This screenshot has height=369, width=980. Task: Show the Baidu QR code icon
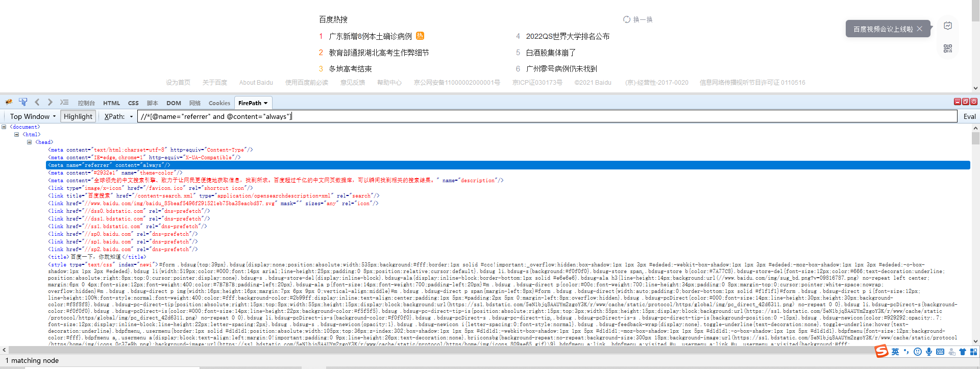[948, 48]
